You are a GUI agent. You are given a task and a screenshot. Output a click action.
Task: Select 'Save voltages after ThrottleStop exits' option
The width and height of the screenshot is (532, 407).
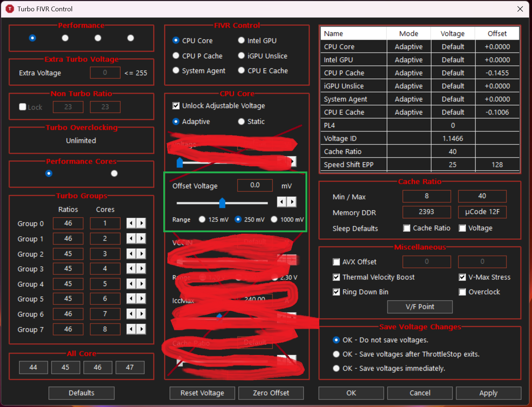click(x=336, y=354)
